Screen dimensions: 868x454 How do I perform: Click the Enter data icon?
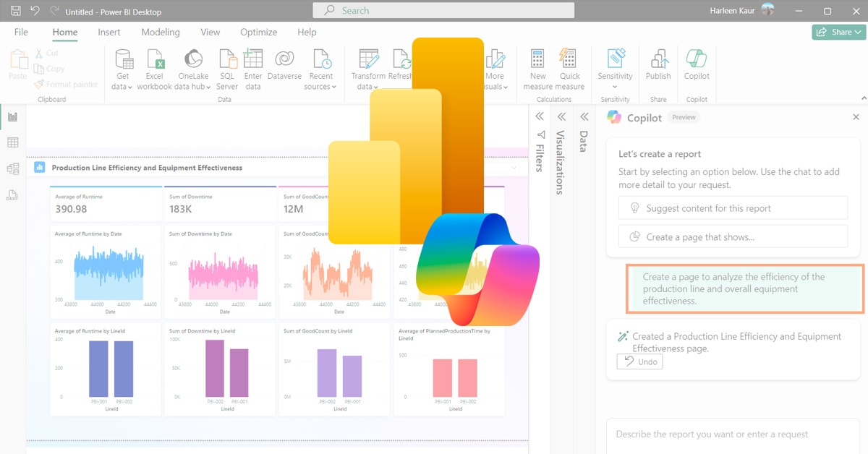253,59
